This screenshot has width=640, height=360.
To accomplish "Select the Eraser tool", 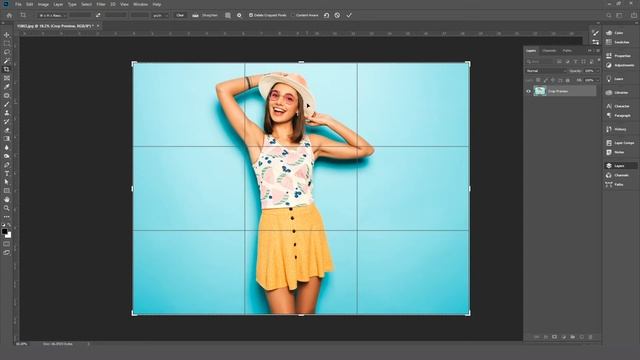I will pos(7,130).
